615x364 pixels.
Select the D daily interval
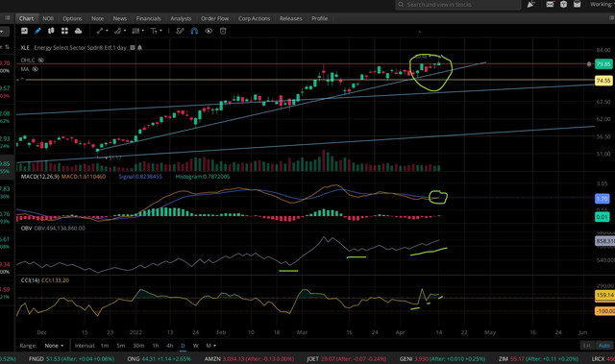pyautogui.click(x=183, y=346)
